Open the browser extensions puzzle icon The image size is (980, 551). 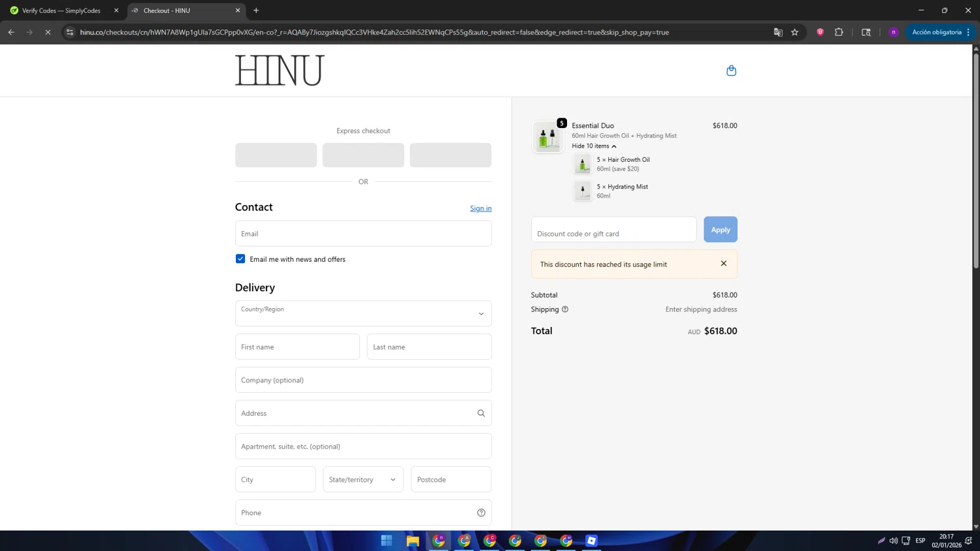coord(839,32)
